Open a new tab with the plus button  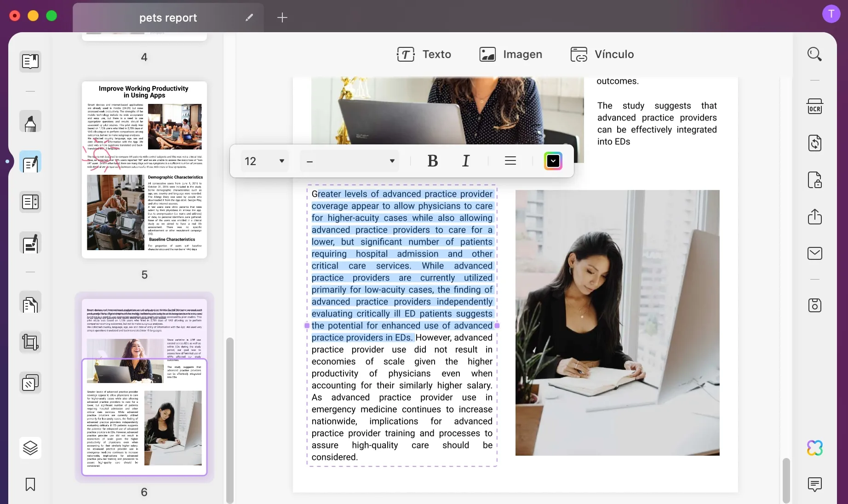click(282, 17)
